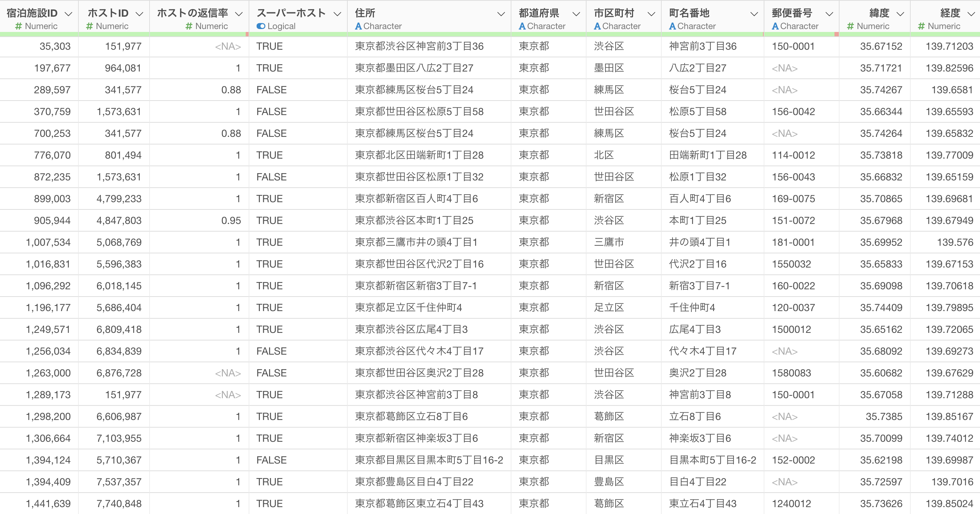Select the 町名番地 column header label
Viewport: 980px width, 514px height.
point(689,13)
